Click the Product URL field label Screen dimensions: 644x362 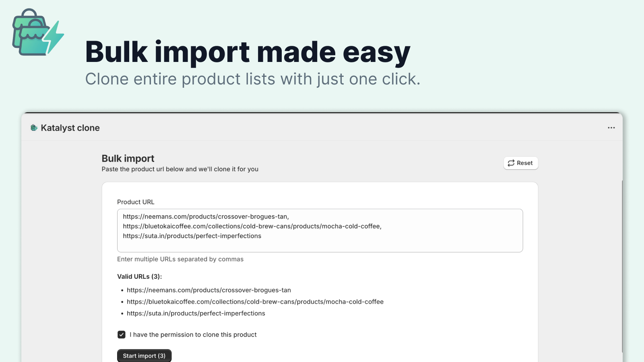coord(136,202)
